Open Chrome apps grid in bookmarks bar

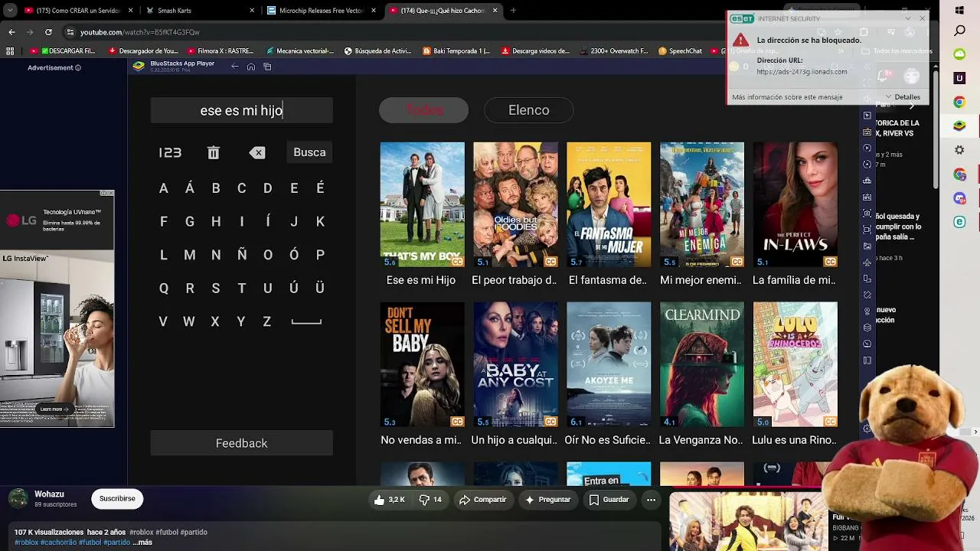point(10,51)
